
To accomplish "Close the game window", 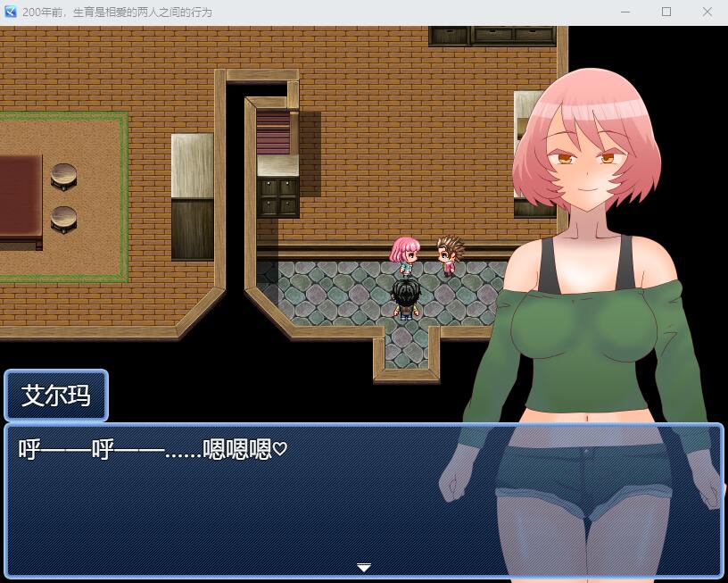I will tap(707, 12).
